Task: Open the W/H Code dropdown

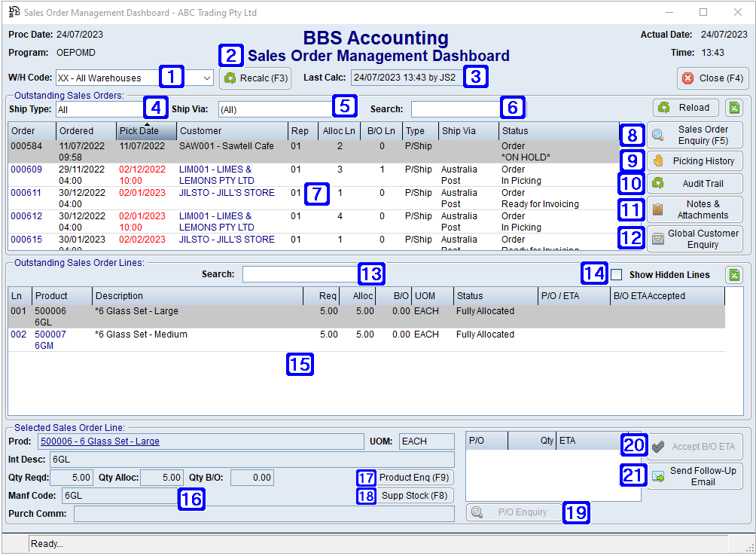Action: click(206, 78)
